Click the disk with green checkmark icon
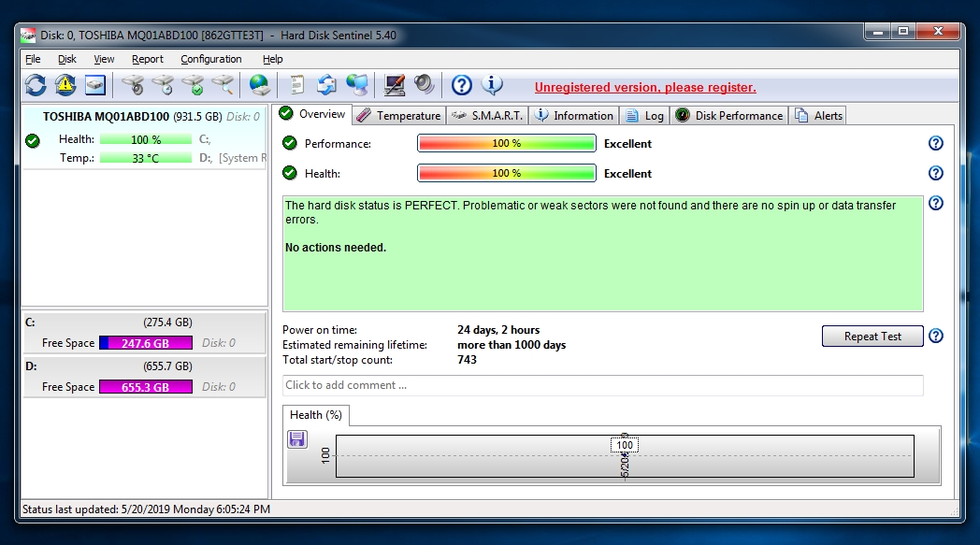The height and width of the screenshot is (545, 980). [x=194, y=85]
